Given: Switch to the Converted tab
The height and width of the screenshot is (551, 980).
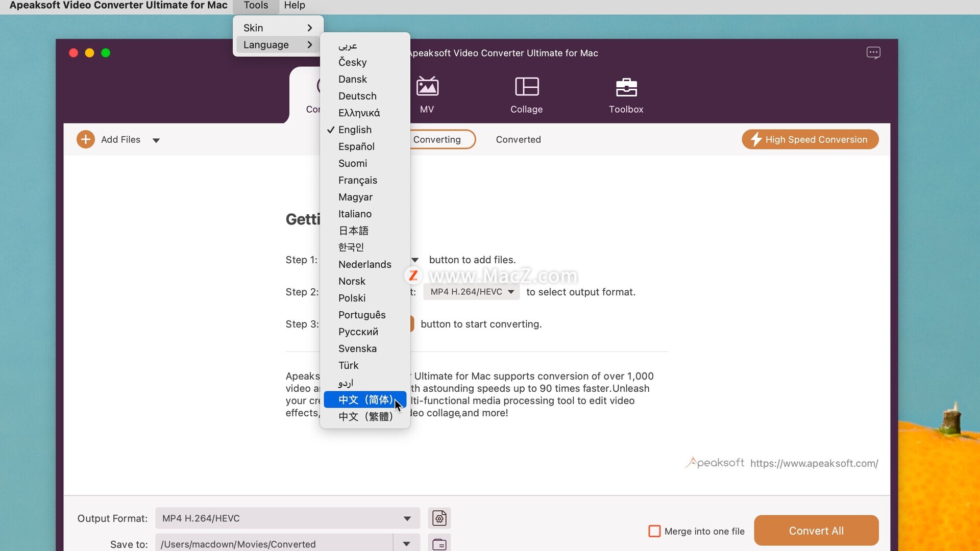Looking at the screenshot, I should click(518, 139).
